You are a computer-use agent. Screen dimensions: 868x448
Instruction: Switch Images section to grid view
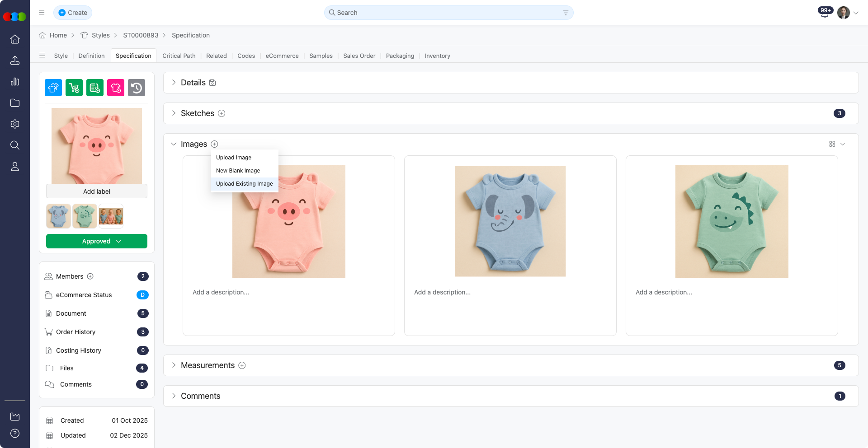832,144
